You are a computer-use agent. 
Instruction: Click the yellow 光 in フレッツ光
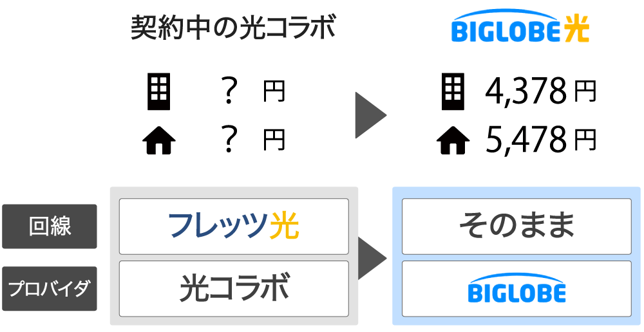click(x=284, y=226)
